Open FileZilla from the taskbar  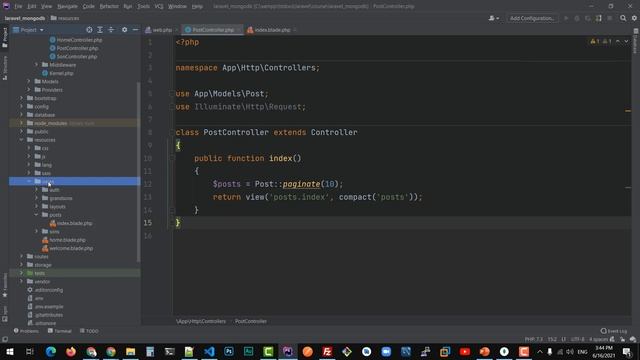327,351
